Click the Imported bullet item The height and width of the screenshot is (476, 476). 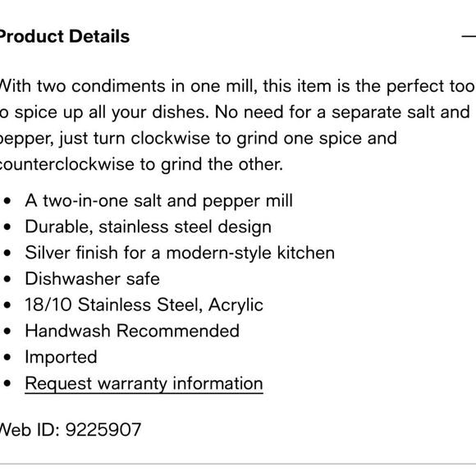tap(61, 357)
